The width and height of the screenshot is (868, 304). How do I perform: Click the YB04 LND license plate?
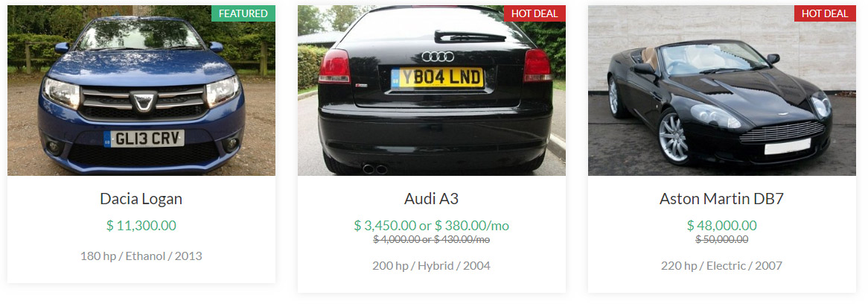(x=437, y=78)
